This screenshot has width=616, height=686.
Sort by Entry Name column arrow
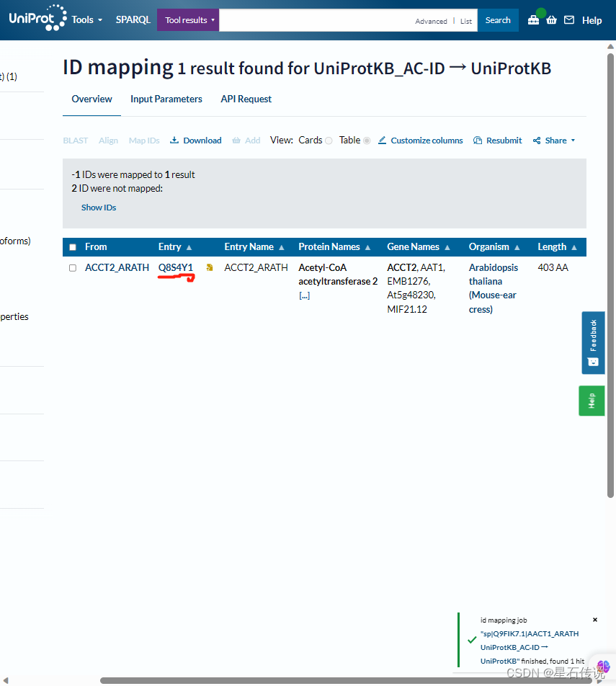click(x=282, y=248)
